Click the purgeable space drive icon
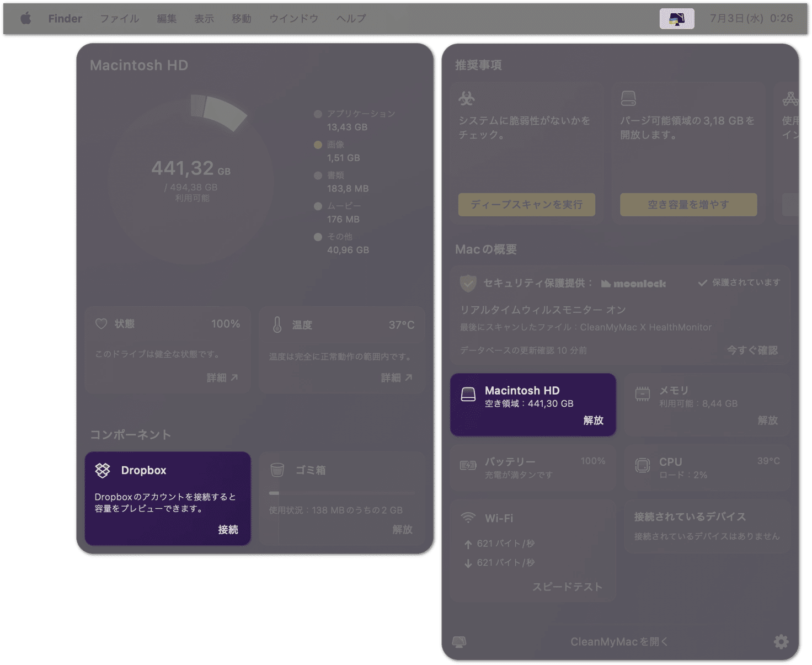812x665 pixels. click(628, 98)
